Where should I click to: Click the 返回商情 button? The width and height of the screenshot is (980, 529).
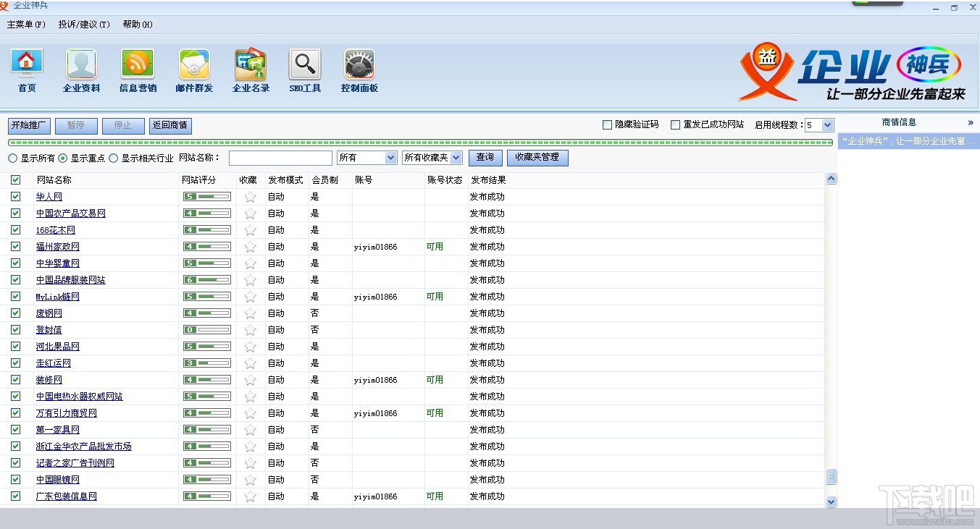171,126
